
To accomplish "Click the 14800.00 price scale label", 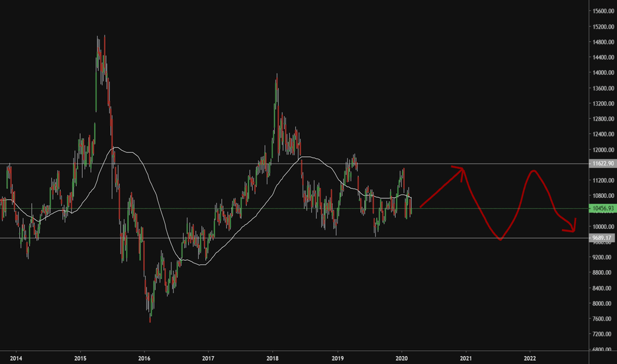I will pos(604,42).
